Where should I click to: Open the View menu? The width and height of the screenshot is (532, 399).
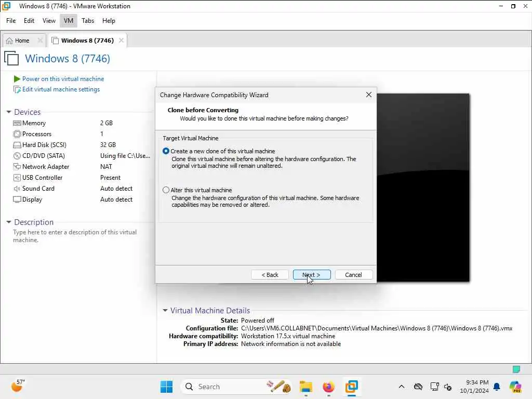(x=49, y=21)
